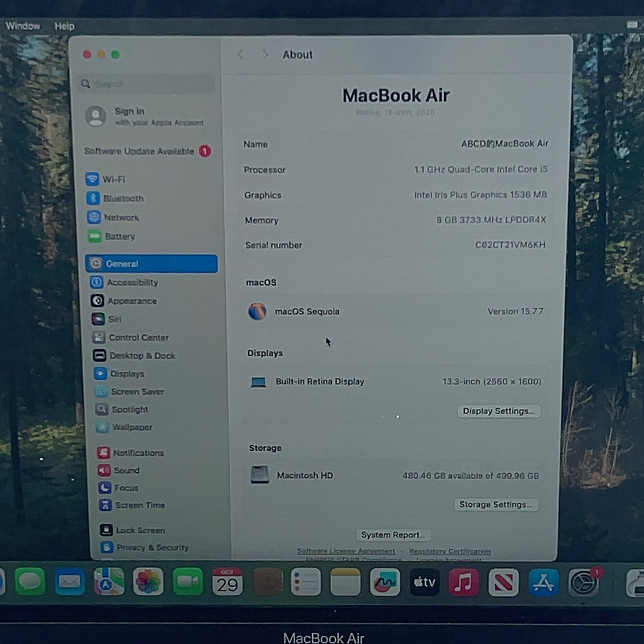644x644 pixels.
Task: Open Notifications settings pane
Action: [130, 453]
